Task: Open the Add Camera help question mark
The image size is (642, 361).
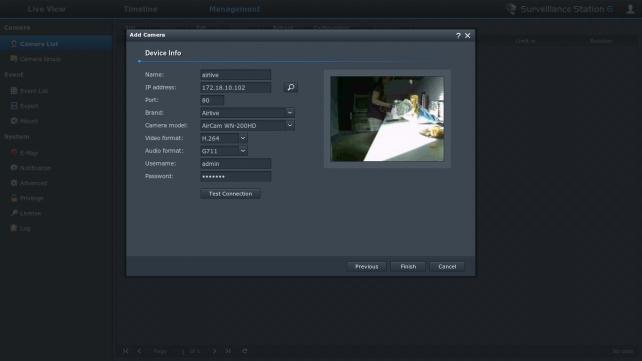Action: click(x=458, y=36)
